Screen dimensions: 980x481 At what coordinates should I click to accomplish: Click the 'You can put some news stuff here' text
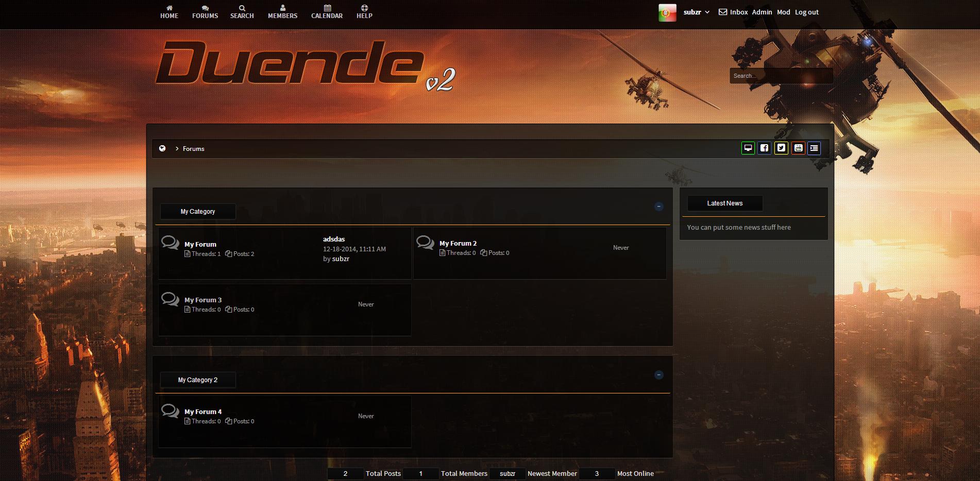point(739,227)
